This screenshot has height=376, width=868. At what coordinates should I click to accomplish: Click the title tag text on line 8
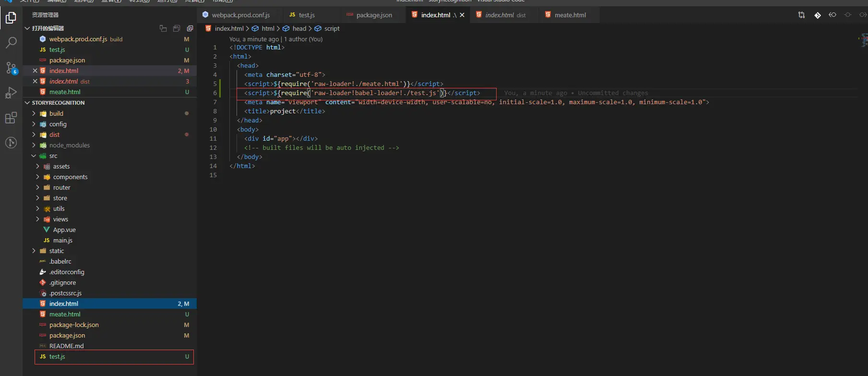[285, 111]
